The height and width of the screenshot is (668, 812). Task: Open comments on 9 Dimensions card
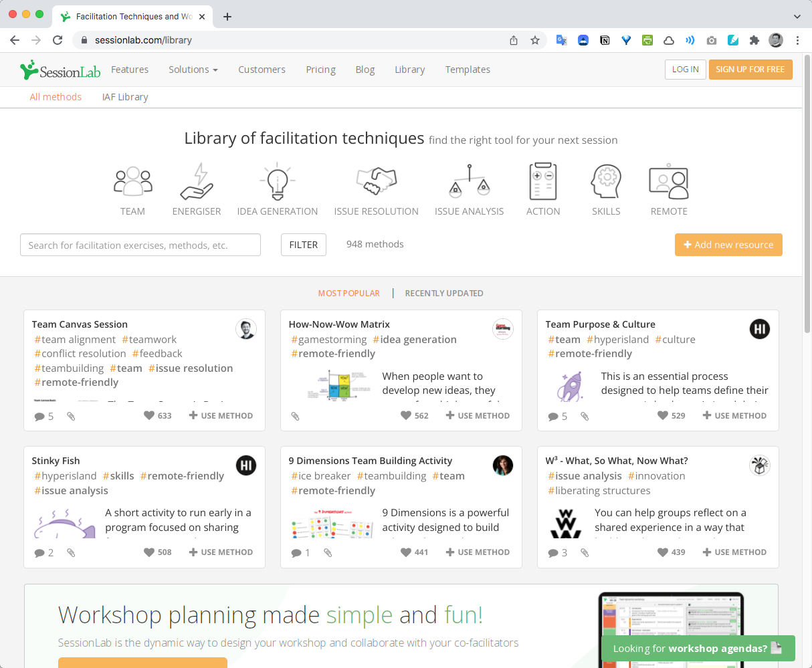point(301,552)
